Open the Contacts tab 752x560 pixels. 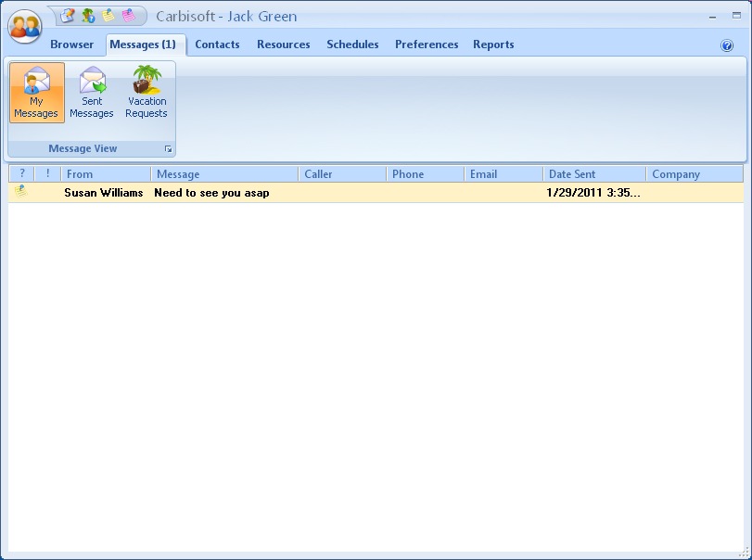pos(217,45)
